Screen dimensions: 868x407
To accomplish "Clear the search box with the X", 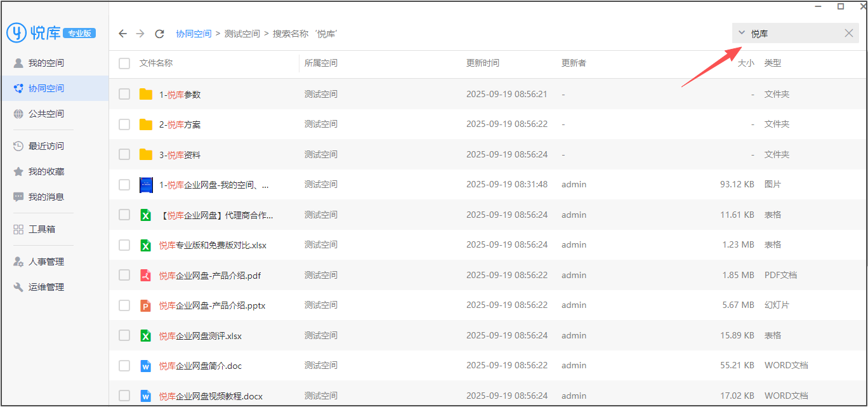I will [849, 33].
